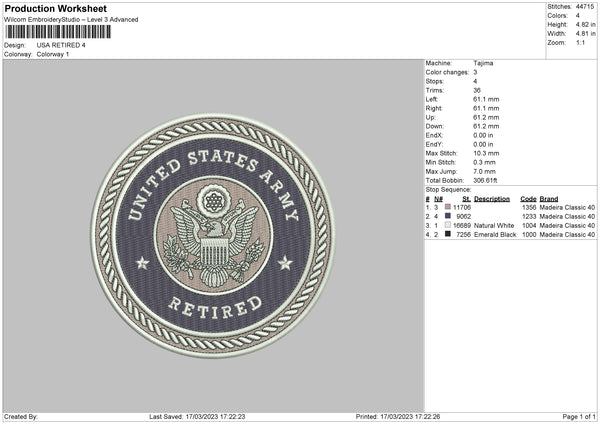600x424 pixels.
Task: Select the pink thread swatch in stop 1
Action: pos(448,207)
